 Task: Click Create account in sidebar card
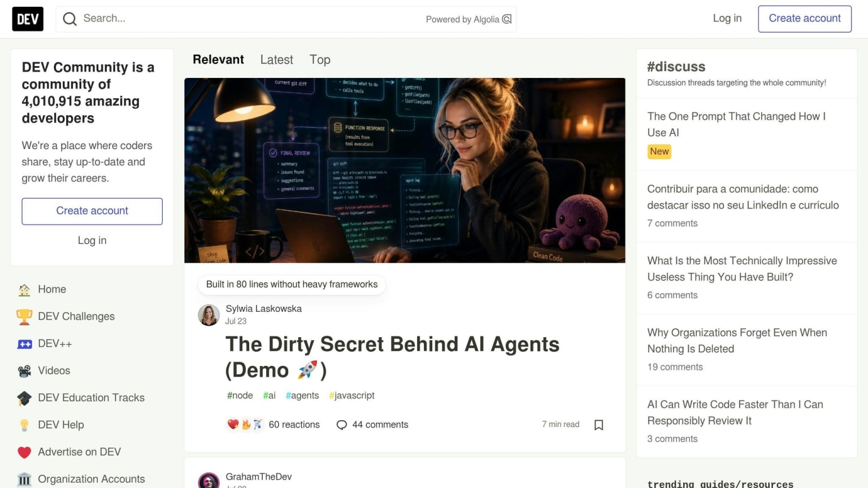pyautogui.click(x=92, y=211)
